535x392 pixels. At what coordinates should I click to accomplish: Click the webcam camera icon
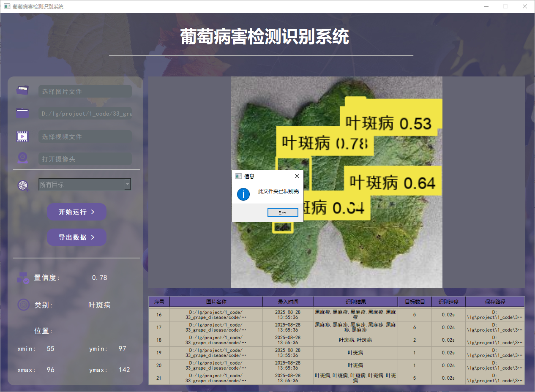(22, 158)
